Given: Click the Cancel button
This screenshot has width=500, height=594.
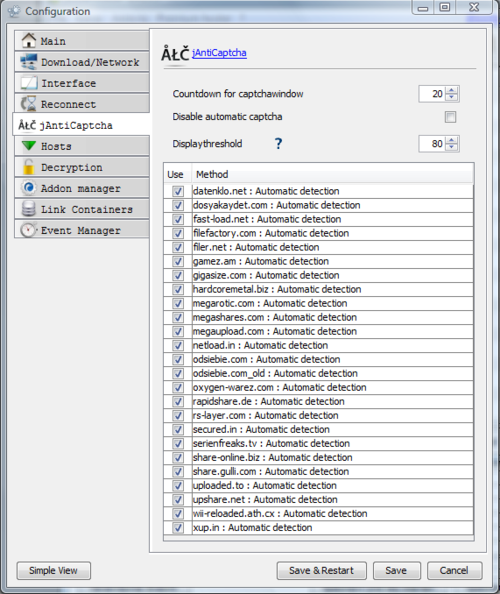Looking at the screenshot, I should [455, 571].
